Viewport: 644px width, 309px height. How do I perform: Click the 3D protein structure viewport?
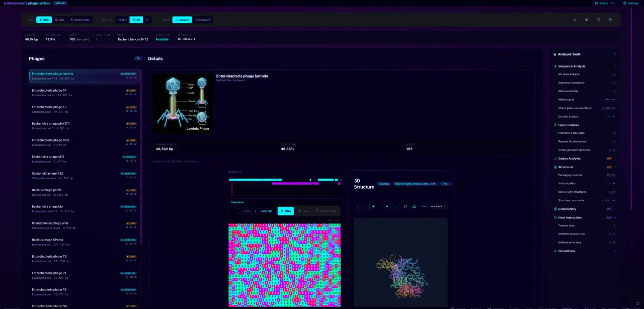[x=400, y=262]
